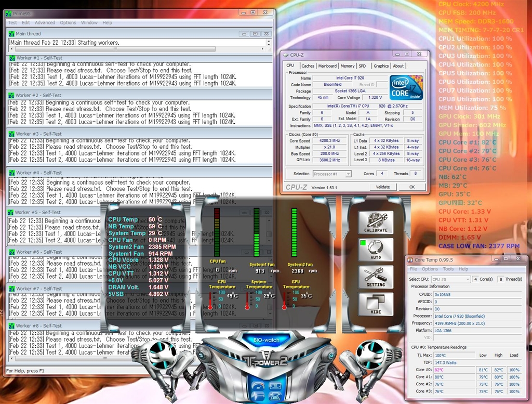The image size is (532, 404).
Task: Click the TDP value 147.3 Watts
Action: pyautogui.click(x=454, y=362)
